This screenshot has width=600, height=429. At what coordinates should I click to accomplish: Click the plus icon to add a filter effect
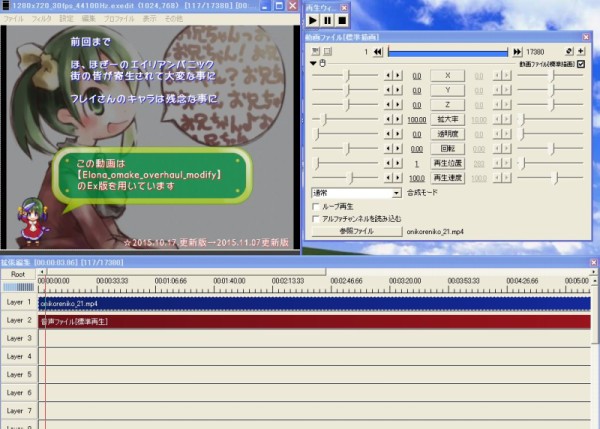pos(580,51)
